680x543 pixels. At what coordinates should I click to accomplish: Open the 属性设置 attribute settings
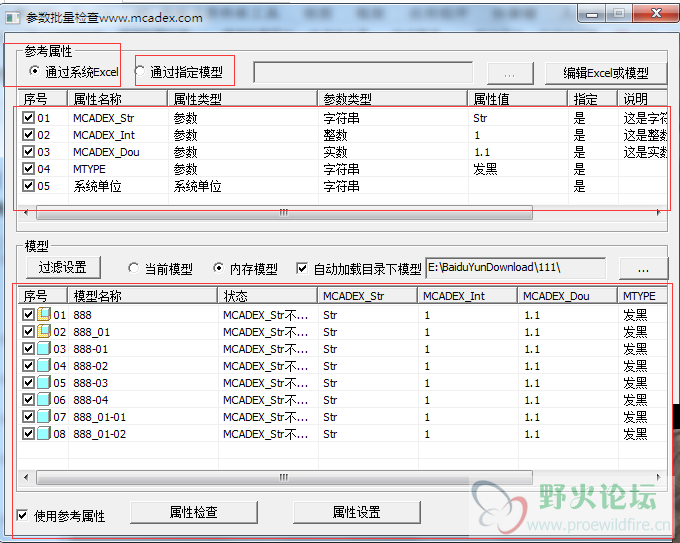[x=356, y=512]
